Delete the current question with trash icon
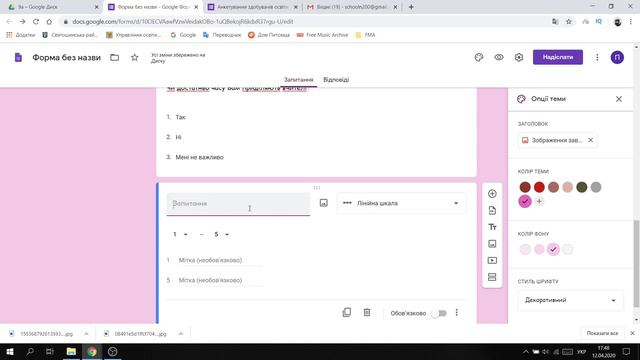Screen dimensions: 640x360 367,312
